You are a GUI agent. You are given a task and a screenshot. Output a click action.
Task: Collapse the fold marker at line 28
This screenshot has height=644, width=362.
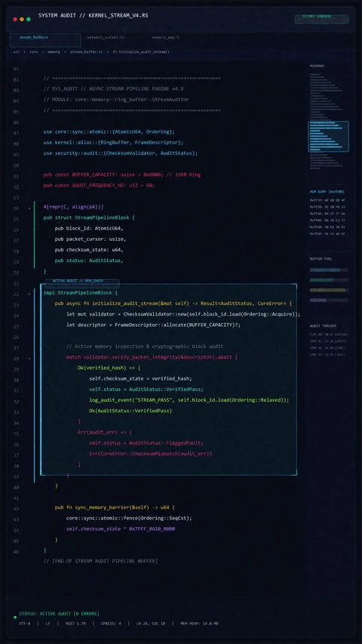pyautogui.click(x=29, y=359)
